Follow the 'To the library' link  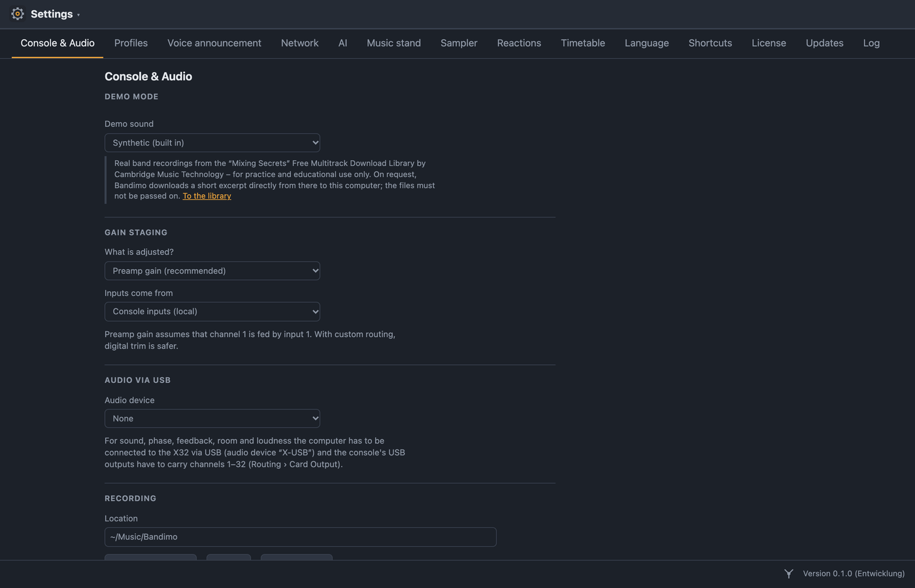tap(207, 196)
